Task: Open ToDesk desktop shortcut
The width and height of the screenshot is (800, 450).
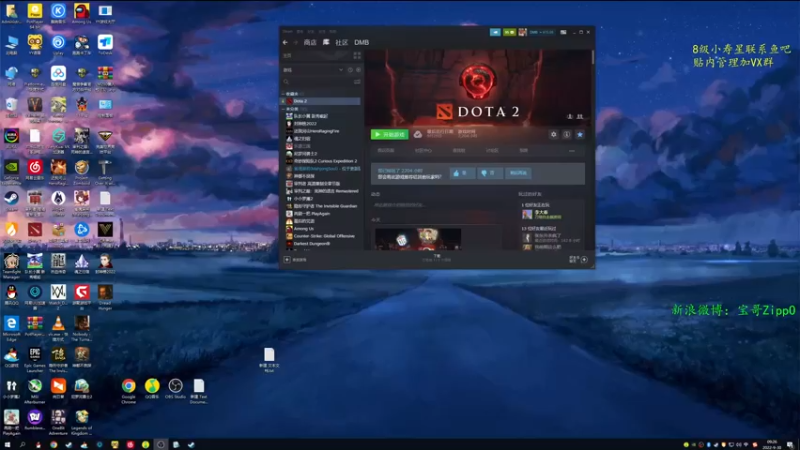Action: click(105, 45)
